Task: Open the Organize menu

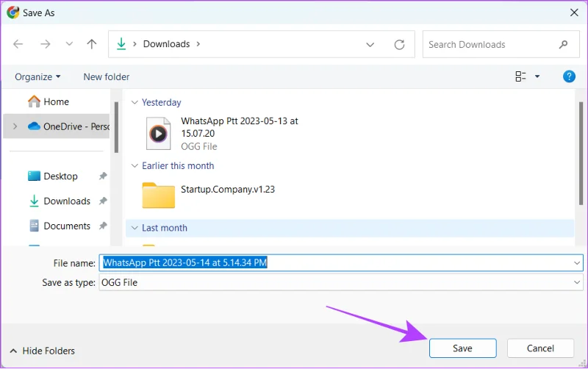Action: click(x=37, y=77)
